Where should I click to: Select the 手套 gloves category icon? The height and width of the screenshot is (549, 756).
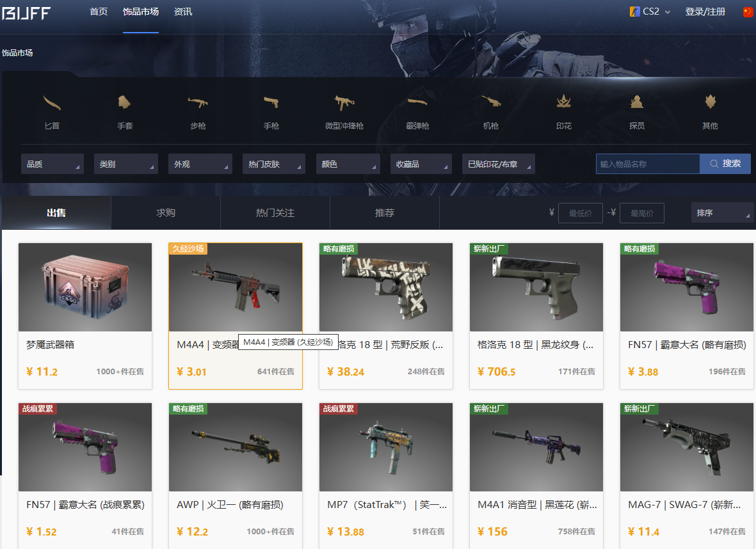click(x=124, y=102)
